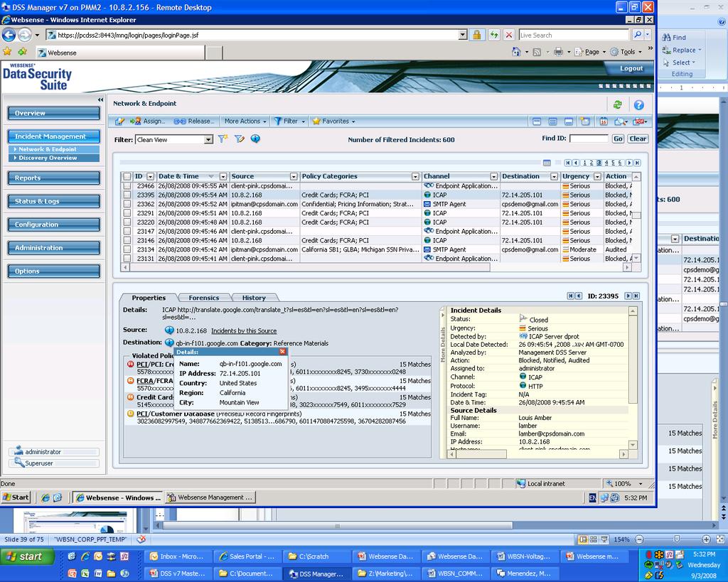Click the Logout button

pos(631,68)
